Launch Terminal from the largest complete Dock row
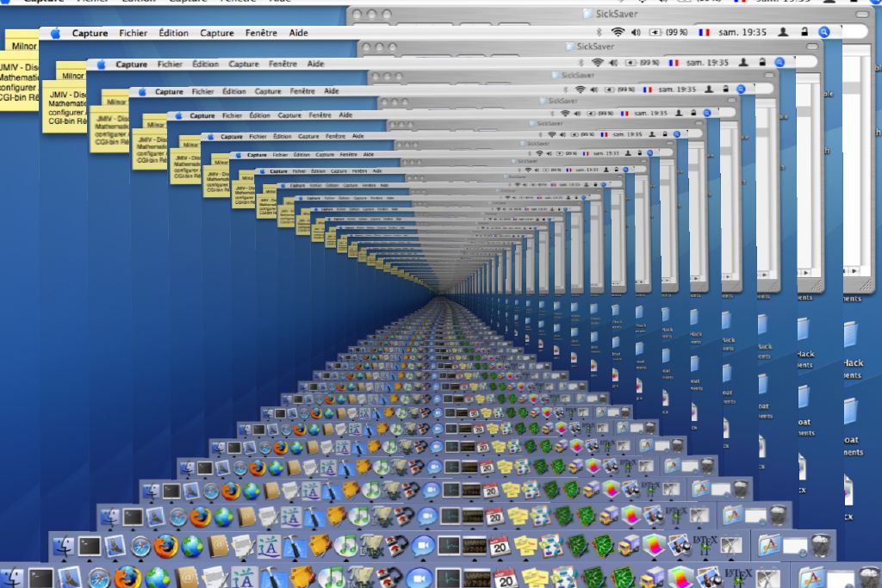The height and width of the screenshot is (588, 882). pyautogui.click(x=89, y=546)
